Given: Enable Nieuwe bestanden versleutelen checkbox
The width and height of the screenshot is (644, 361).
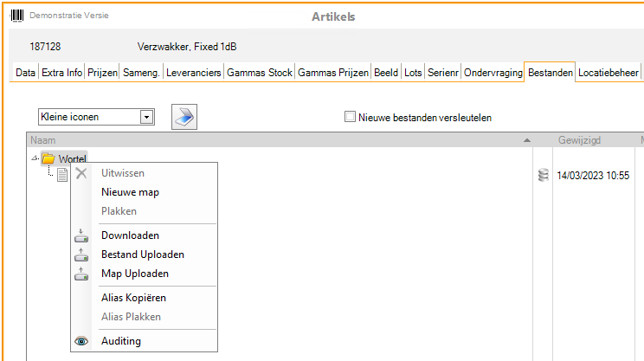Looking at the screenshot, I should click(x=350, y=117).
